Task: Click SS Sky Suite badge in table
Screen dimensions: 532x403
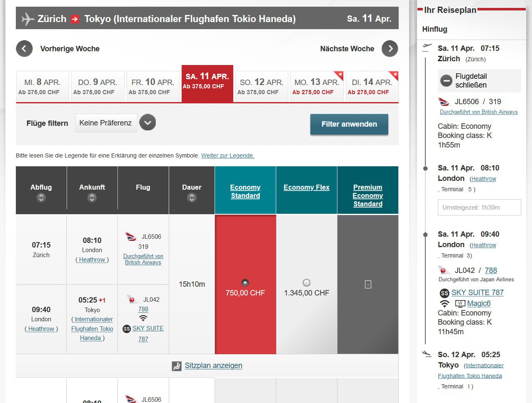Action: [127, 329]
